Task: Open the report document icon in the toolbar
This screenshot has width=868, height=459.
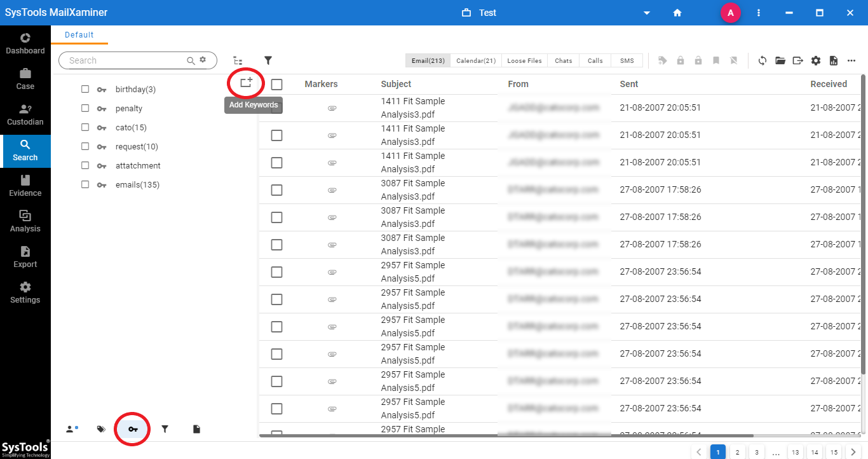Action: point(834,60)
